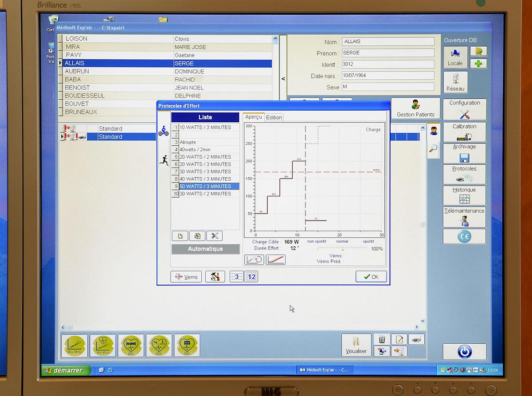Confirm the protocol with OK
The image size is (532, 396).
point(371,276)
